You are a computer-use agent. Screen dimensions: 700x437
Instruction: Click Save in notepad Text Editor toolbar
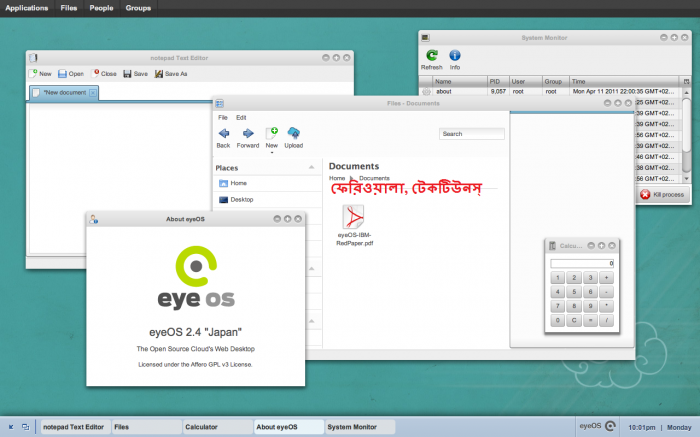(136, 74)
